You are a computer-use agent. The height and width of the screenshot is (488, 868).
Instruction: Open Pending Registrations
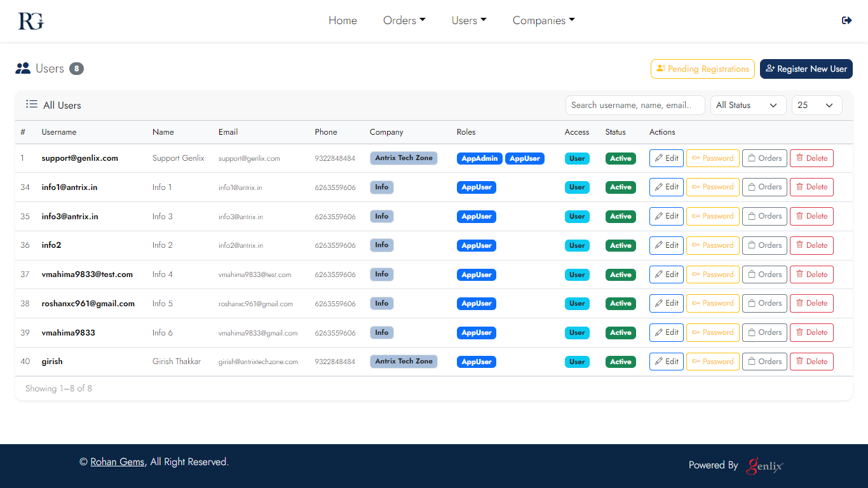702,69
